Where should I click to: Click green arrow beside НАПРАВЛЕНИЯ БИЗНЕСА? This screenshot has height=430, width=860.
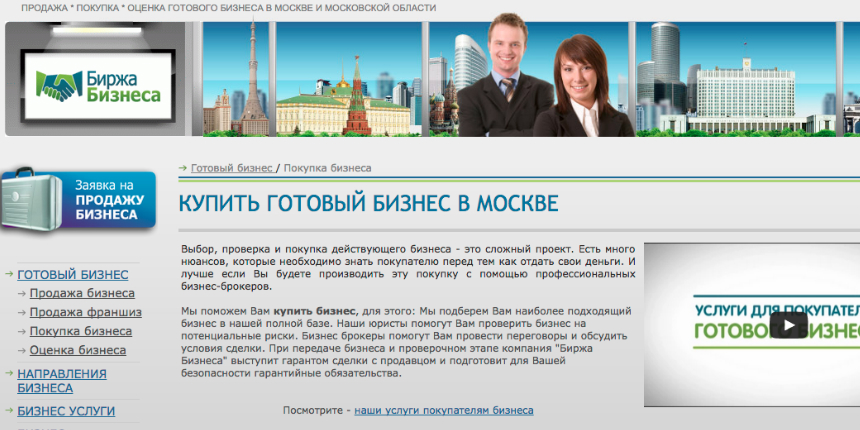point(9,373)
